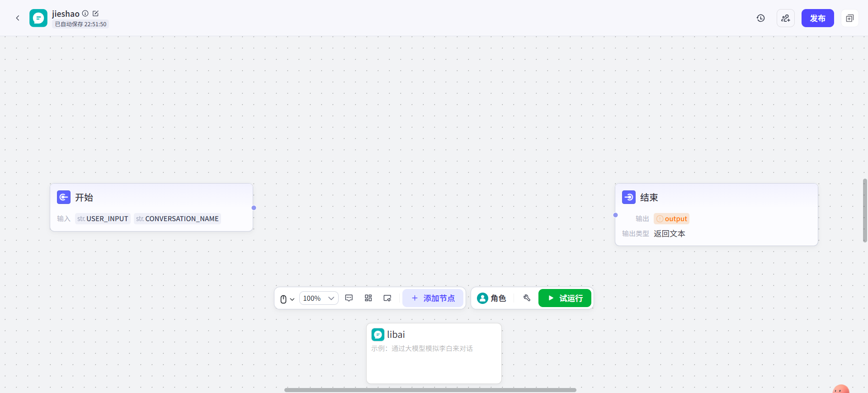Click the 输入 label in 开始 node

tap(64, 219)
